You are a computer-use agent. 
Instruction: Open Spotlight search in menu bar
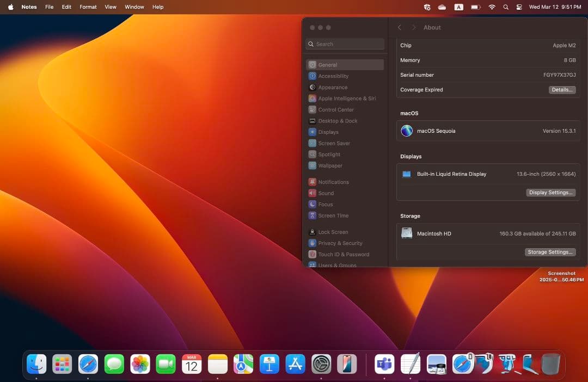[505, 7]
